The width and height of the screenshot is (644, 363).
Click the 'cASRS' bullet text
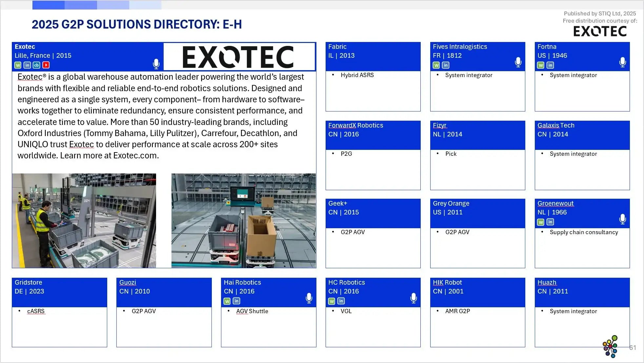[36, 311]
